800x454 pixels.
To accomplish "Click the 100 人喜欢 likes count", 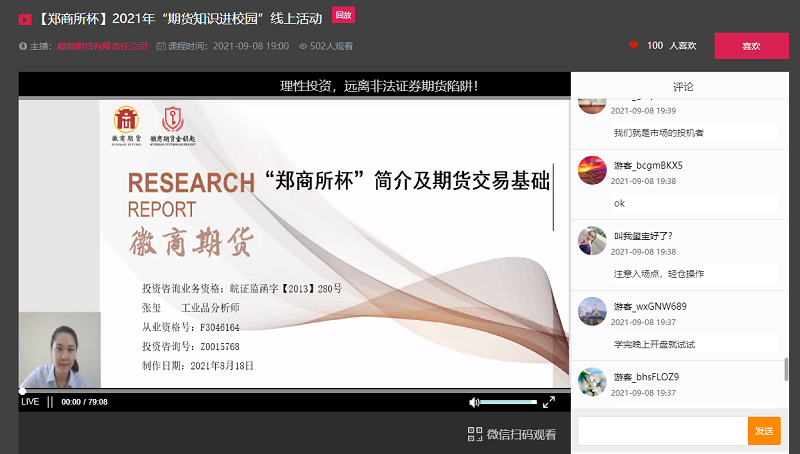I will pos(671,45).
